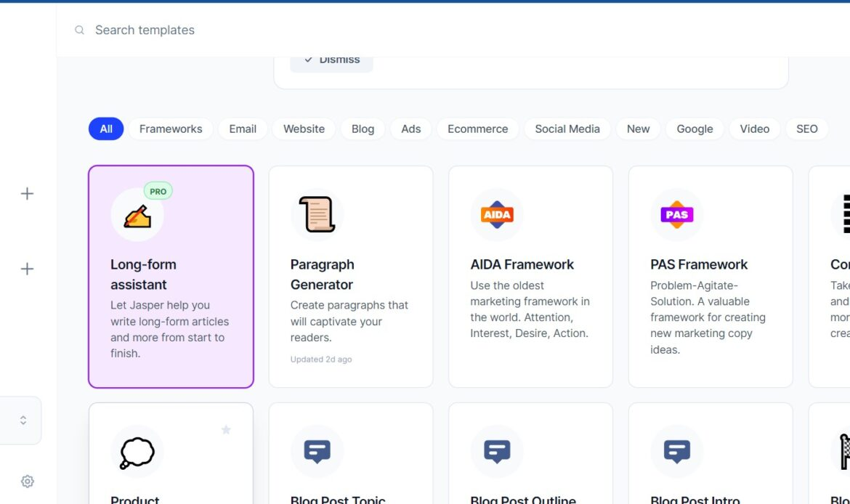Click the PRO badge on Long-form assistant
The width and height of the screenshot is (850, 504).
click(x=158, y=191)
